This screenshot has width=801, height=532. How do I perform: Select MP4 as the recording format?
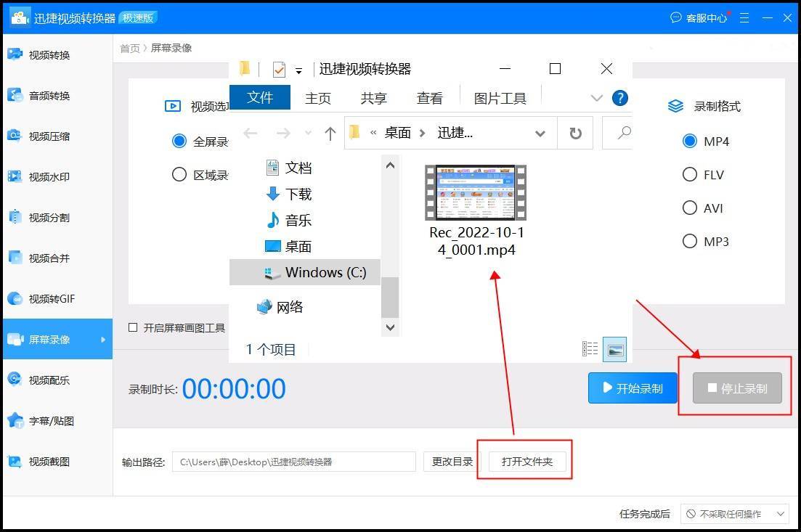coord(690,141)
